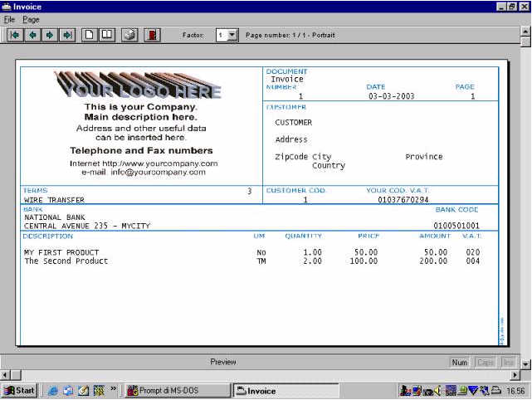Go to the previous page arrow
Viewport: 532px width, 400px height.
coord(32,35)
